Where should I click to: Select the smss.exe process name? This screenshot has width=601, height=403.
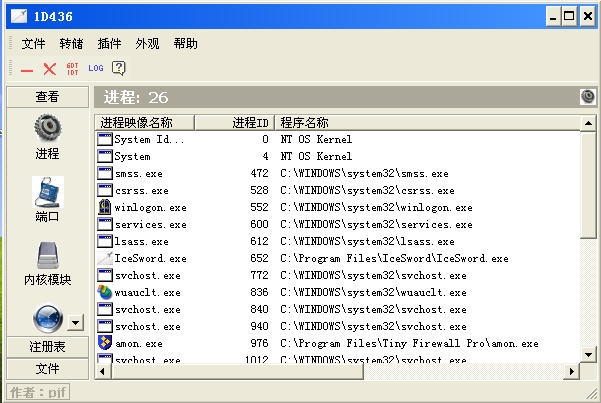(139, 174)
